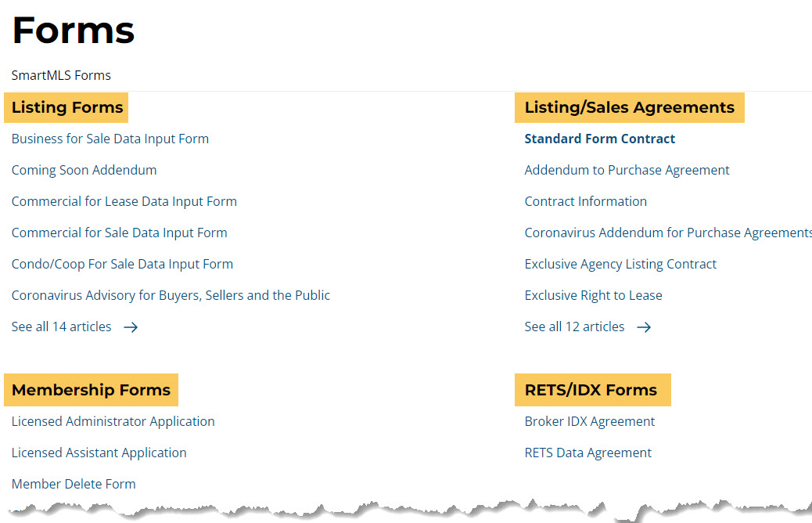See all 12 Listing/Sales Agreements articles

click(x=574, y=326)
